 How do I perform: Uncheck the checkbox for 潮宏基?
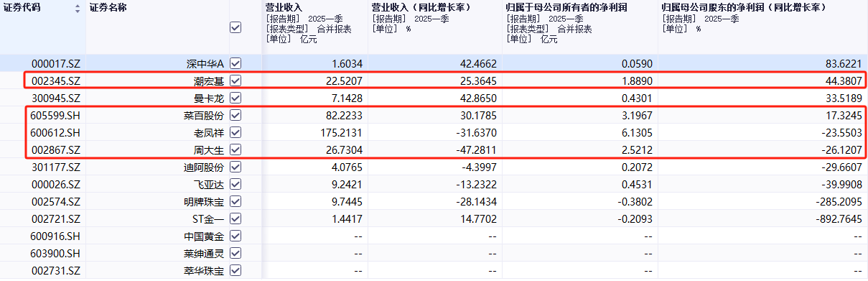click(235, 80)
